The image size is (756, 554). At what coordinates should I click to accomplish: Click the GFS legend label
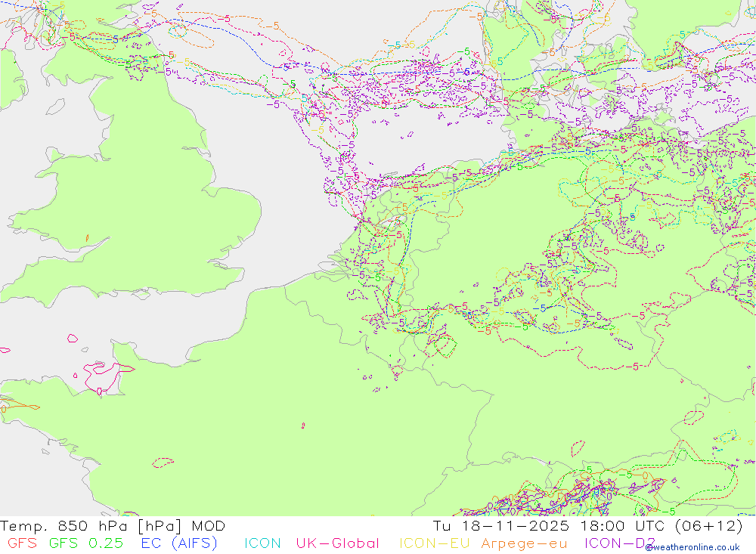pos(22,543)
